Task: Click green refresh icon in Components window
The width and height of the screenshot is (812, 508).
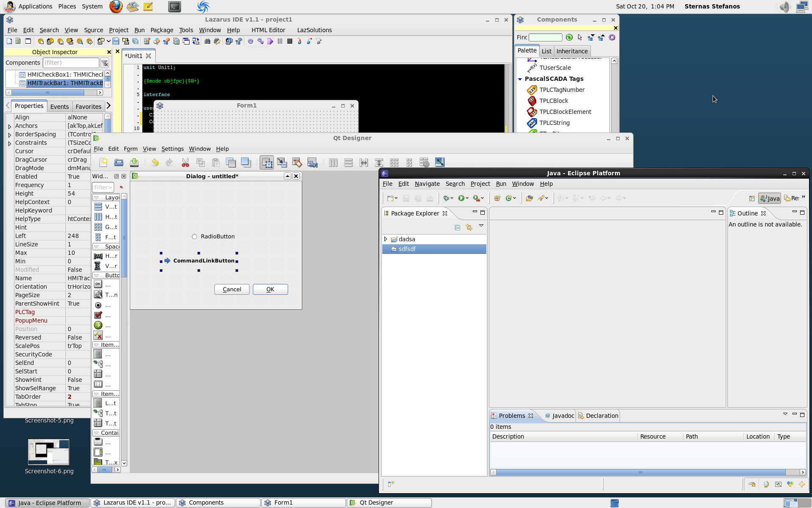Action: tap(569, 38)
